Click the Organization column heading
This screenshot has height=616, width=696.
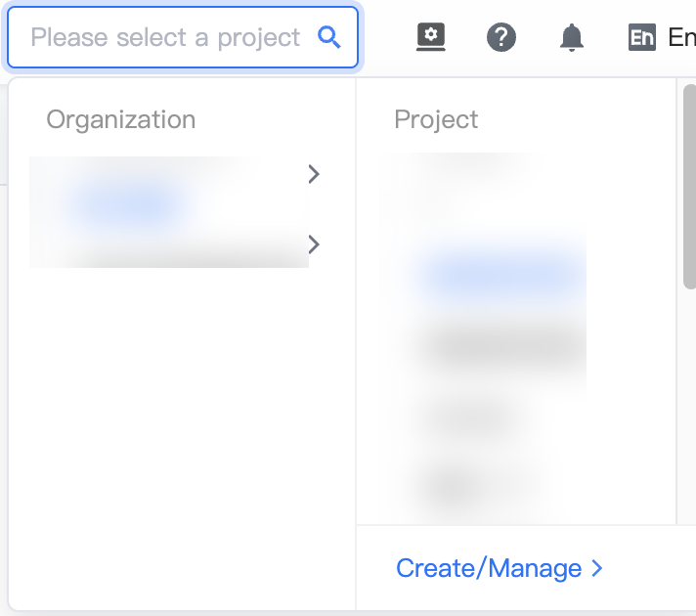point(121,119)
